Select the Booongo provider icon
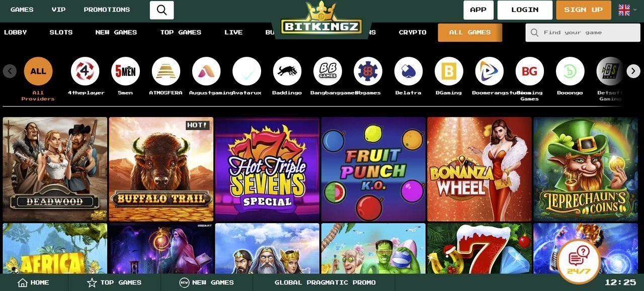Screen dimensions: 644x291 [570, 71]
